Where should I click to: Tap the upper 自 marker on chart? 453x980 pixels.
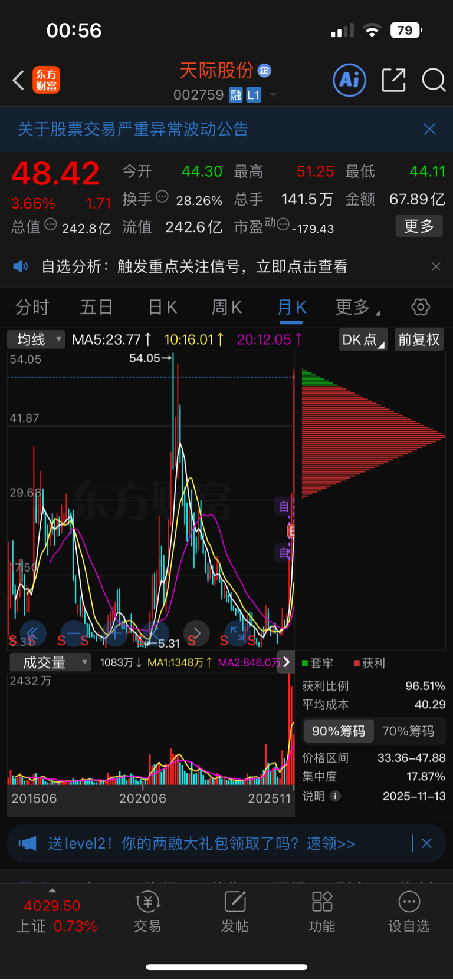[x=284, y=506]
